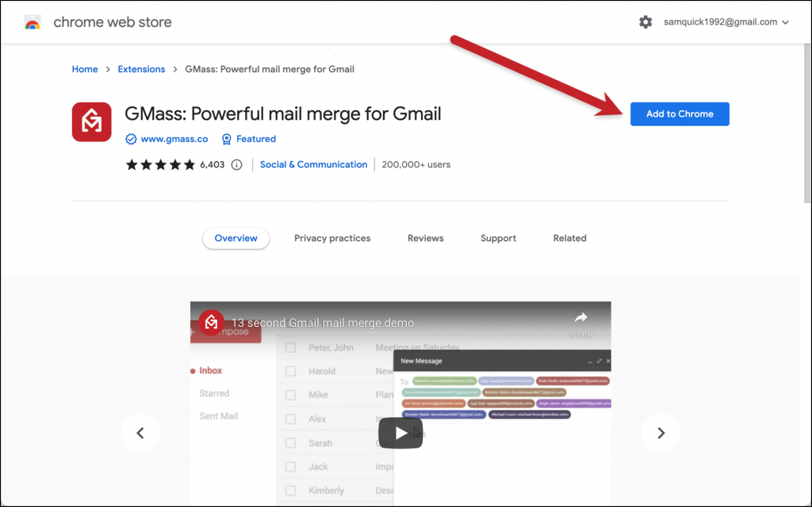The width and height of the screenshot is (812, 507).
Task: Open the Privacy practices tab
Action: coord(332,238)
